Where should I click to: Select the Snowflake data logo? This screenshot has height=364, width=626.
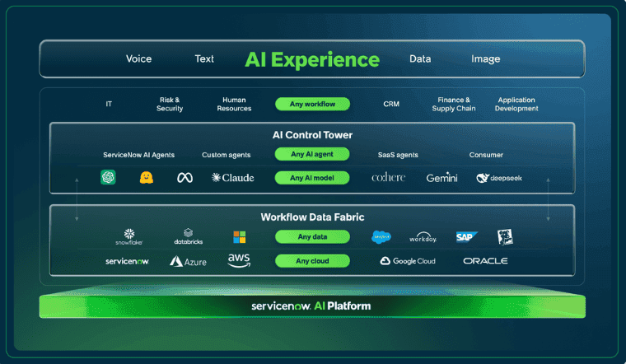click(128, 237)
